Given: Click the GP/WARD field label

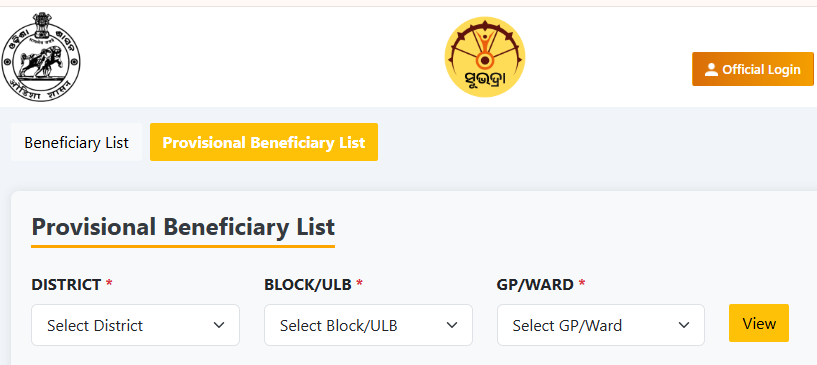Looking at the screenshot, I should [x=535, y=285].
